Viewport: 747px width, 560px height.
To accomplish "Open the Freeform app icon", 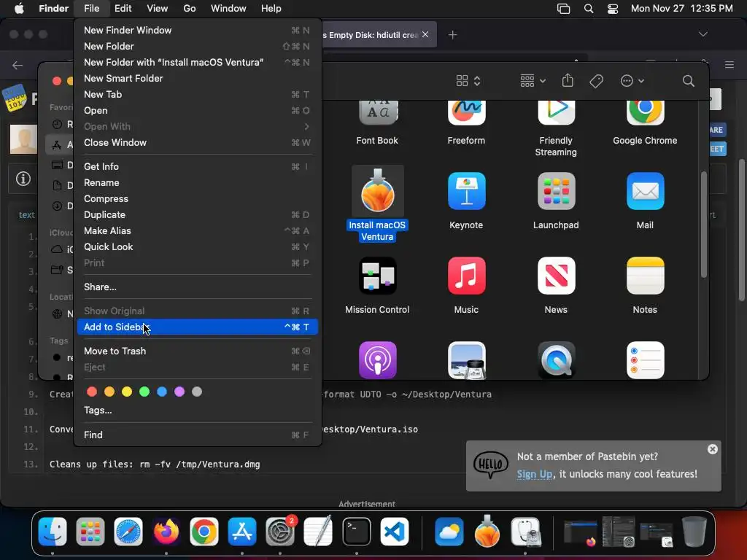I will click(x=466, y=113).
